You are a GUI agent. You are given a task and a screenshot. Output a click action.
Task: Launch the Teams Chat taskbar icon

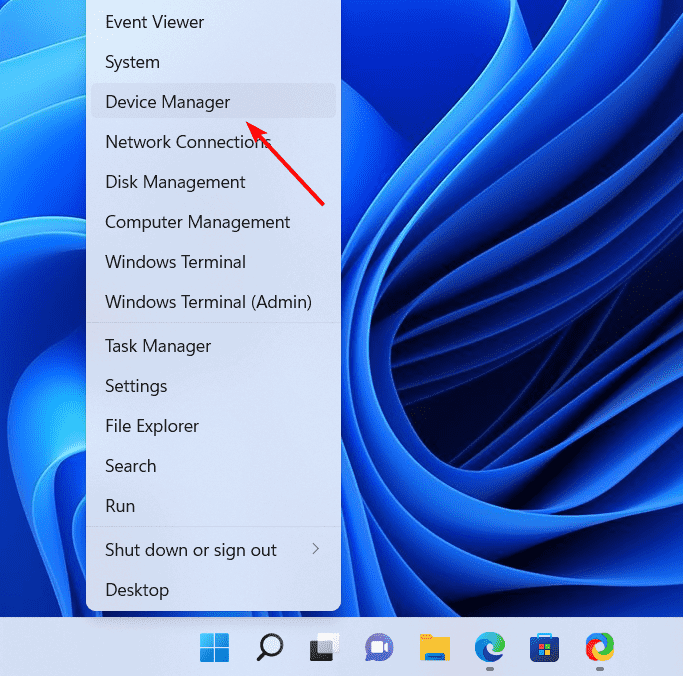(x=379, y=647)
